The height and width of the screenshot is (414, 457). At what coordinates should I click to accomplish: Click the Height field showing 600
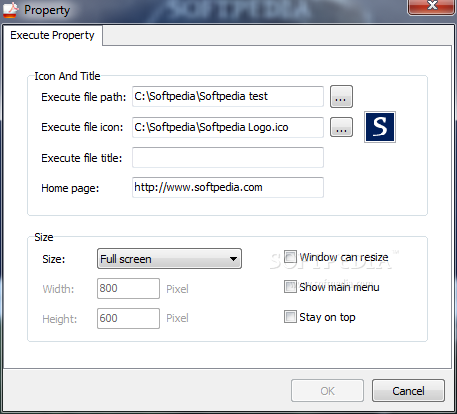point(128,318)
